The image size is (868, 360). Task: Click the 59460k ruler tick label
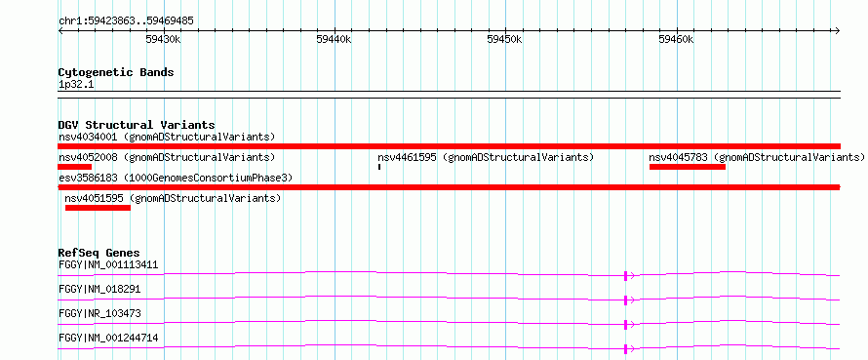[x=676, y=39]
